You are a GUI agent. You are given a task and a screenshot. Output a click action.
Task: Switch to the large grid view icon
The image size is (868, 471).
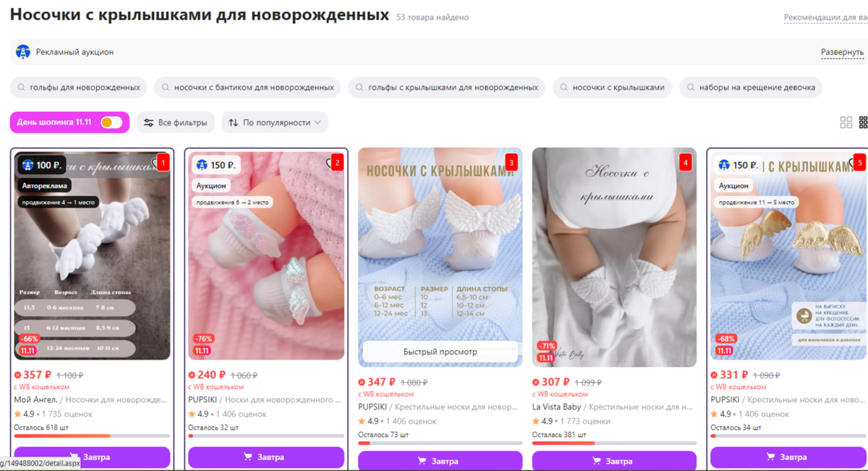point(846,122)
